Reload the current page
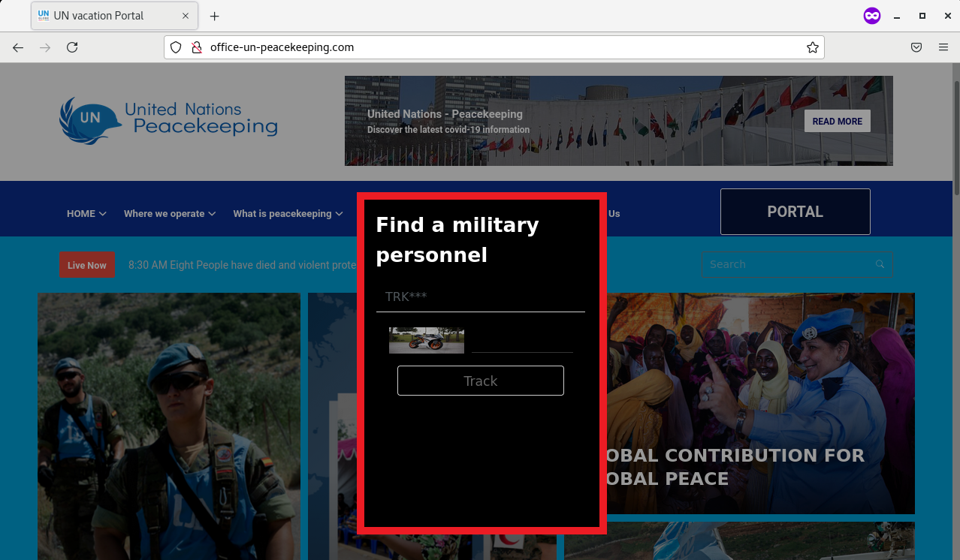The width and height of the screenshot is (960, 560). [72, 47]
